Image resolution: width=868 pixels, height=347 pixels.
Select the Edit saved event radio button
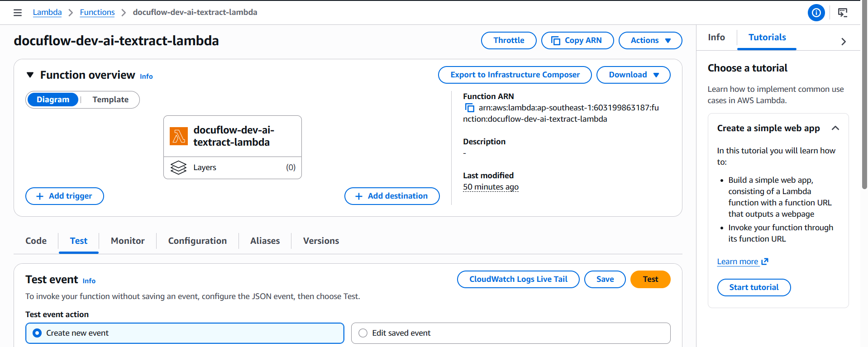[x=363, y=333]
